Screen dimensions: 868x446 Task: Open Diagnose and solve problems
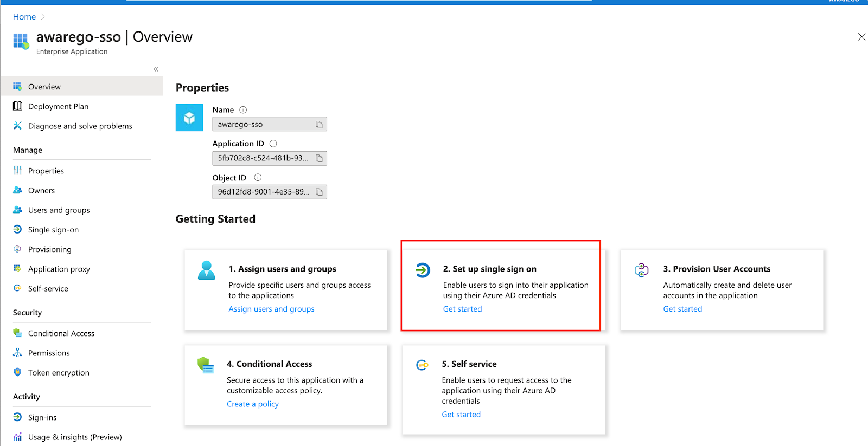tap(81, 126)
